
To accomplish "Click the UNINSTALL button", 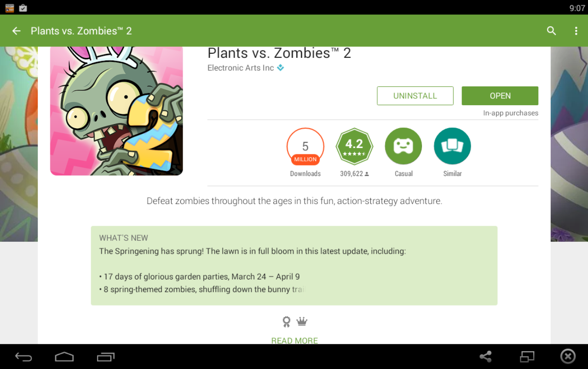I will [x=415, y=96].
